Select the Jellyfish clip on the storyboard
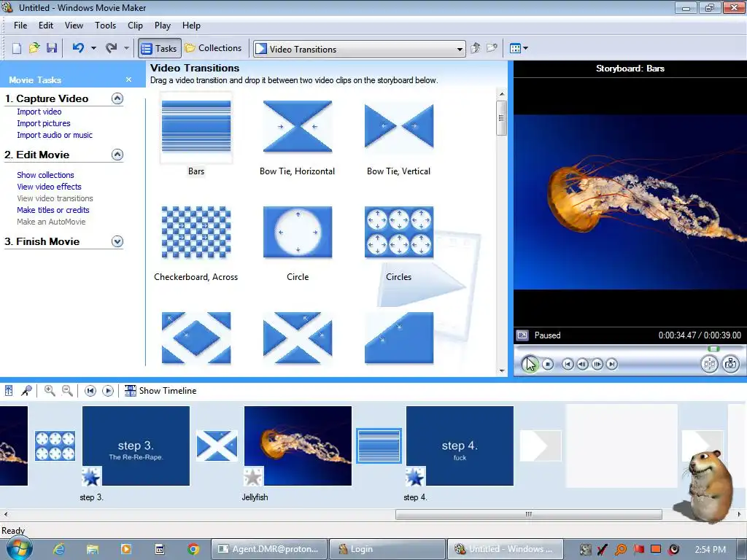The height and width of the screenshot is (560, 747). click(298, 446)
